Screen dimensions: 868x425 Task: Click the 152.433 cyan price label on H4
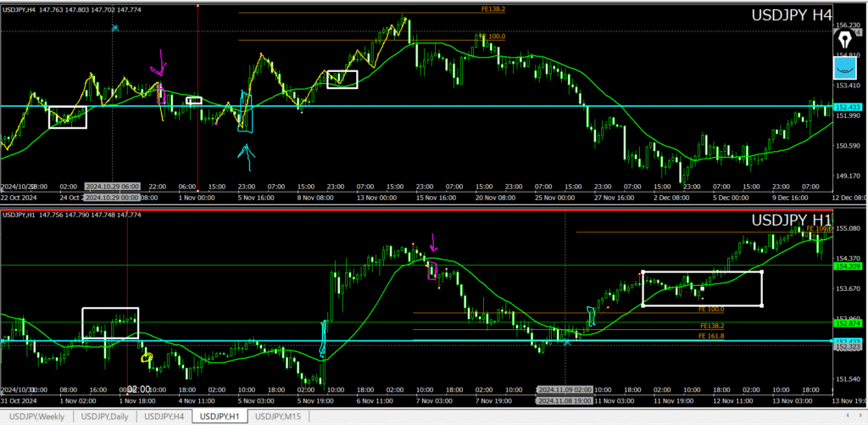click(849, 107)
